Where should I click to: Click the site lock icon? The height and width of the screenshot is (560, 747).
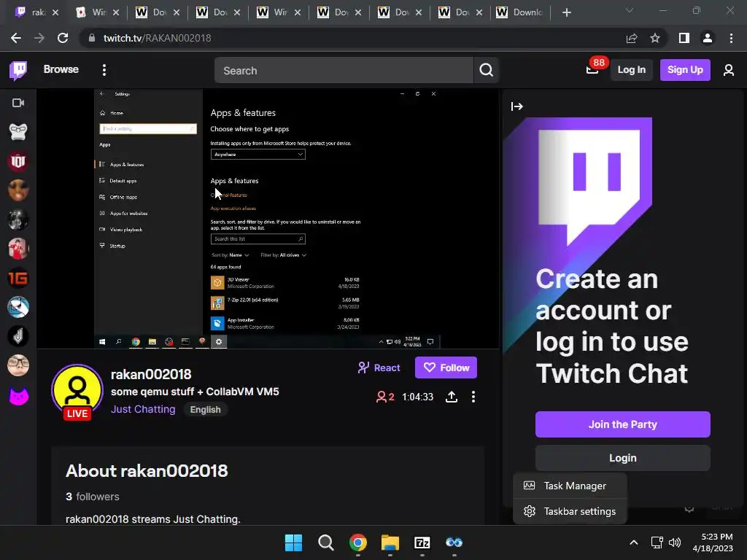91,38
